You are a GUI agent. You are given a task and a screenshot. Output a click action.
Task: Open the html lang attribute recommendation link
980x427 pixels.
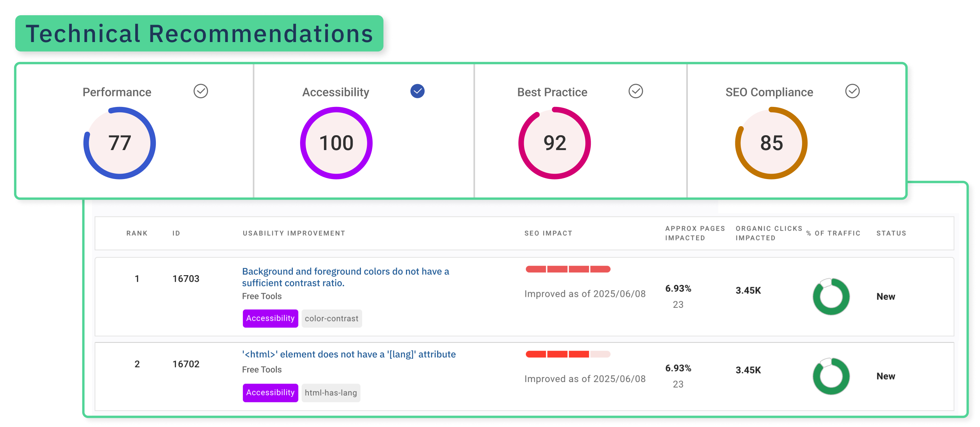349,354
